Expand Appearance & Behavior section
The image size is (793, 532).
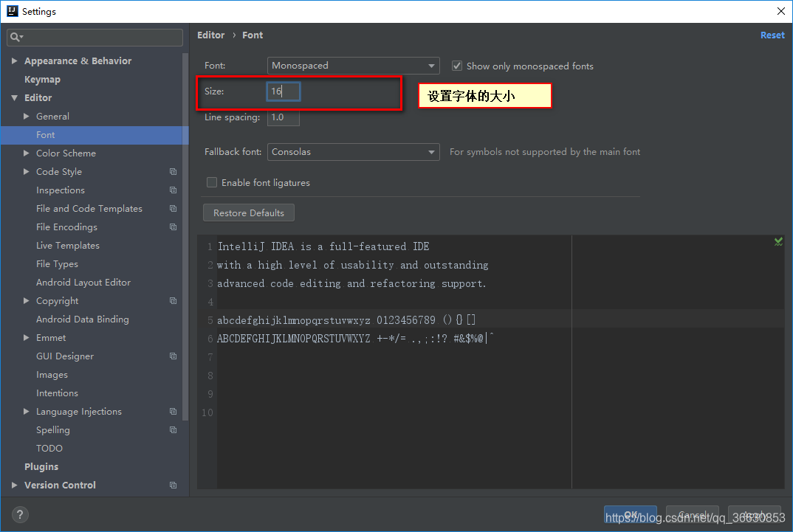[14, 61]
